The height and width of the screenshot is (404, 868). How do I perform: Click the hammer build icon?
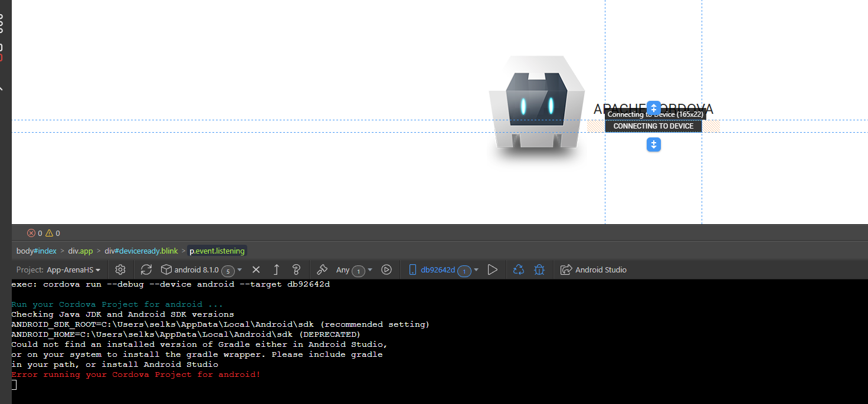tap(322, 270)
